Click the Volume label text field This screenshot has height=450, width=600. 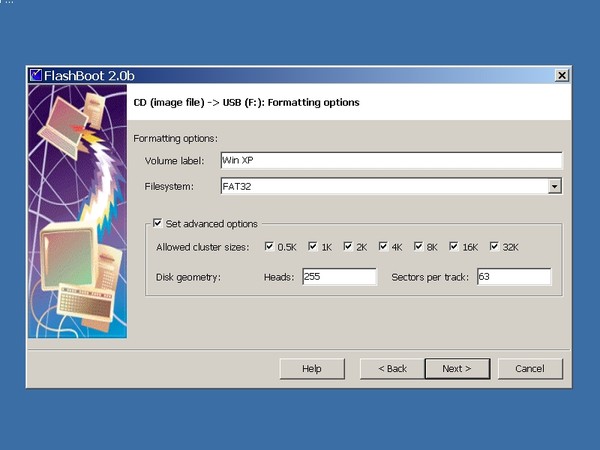coord(390,160)
